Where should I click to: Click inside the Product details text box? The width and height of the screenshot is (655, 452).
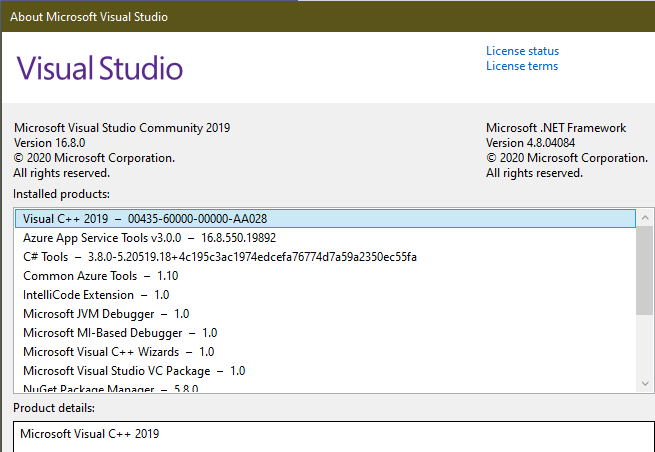(330, 437)
